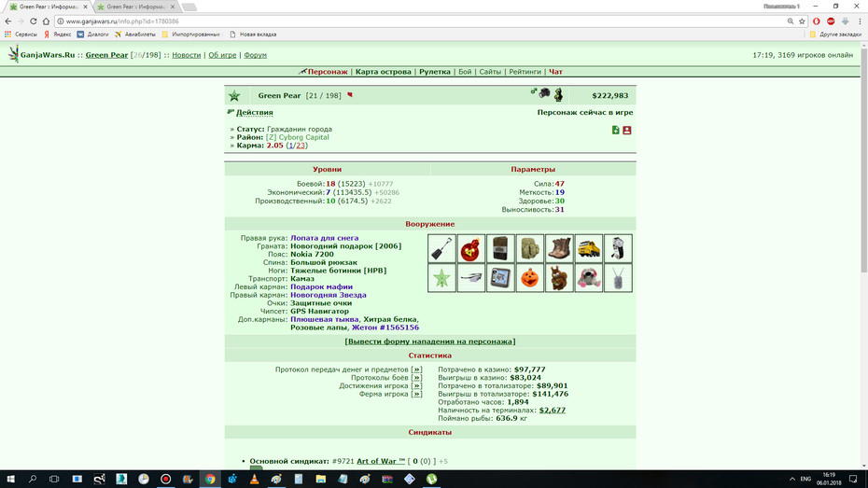
Task: Switch to the second Green Pear tab
Action: click(x=135, y=7)
